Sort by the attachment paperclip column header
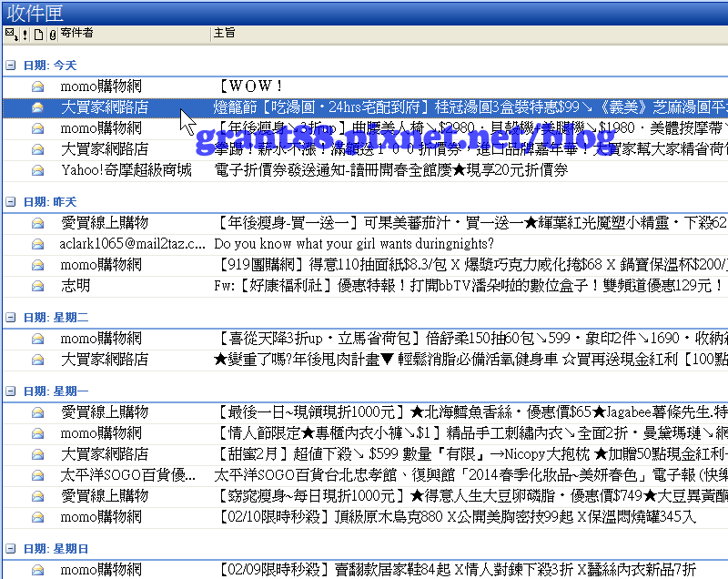 [53, 34]
